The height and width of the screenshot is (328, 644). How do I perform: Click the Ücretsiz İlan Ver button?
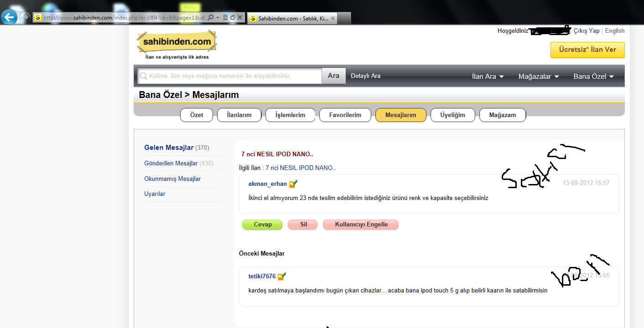[x=587, y=50]
